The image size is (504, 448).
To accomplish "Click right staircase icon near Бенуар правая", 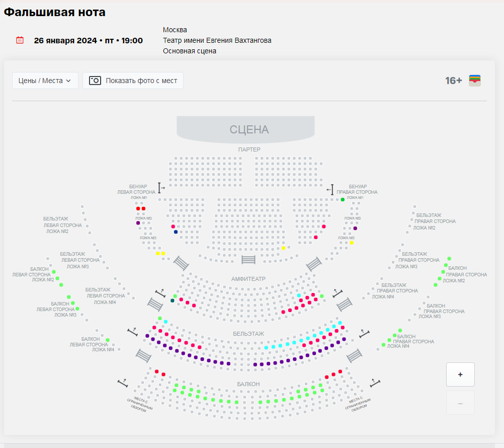I will tap(314, 264).
